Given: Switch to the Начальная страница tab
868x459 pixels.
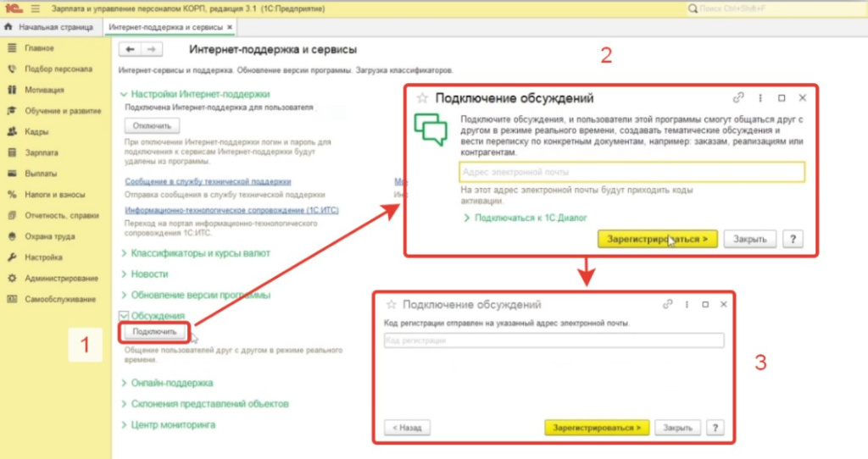Looking at the screenshot, I should click(49, 27).
